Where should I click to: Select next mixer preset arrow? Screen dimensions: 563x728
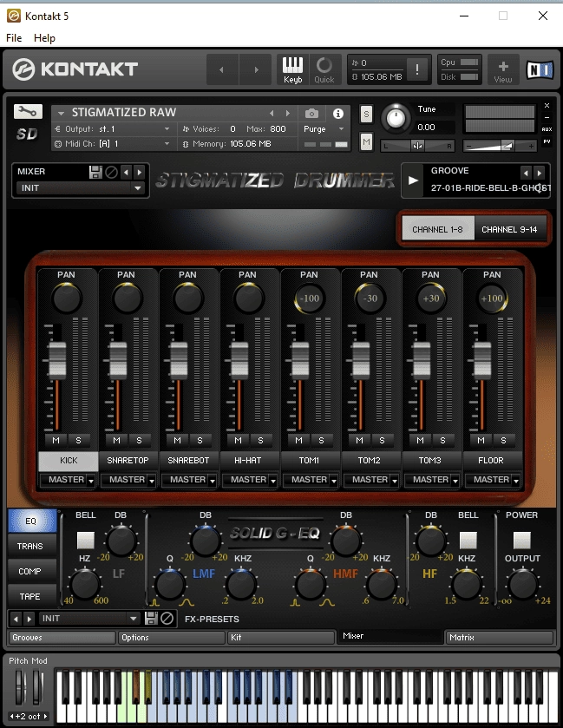tap(140, 173)
